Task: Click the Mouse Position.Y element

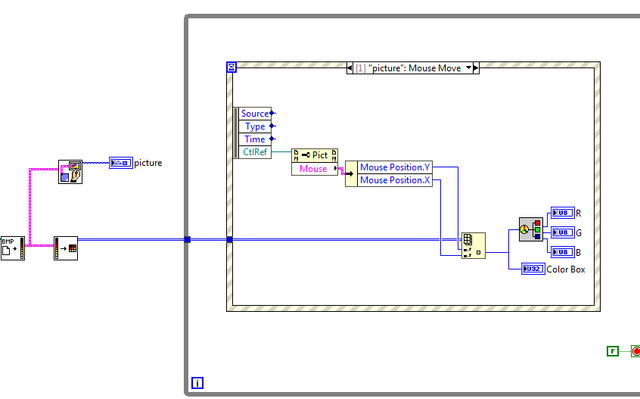Action: click(x=395, y=167)
